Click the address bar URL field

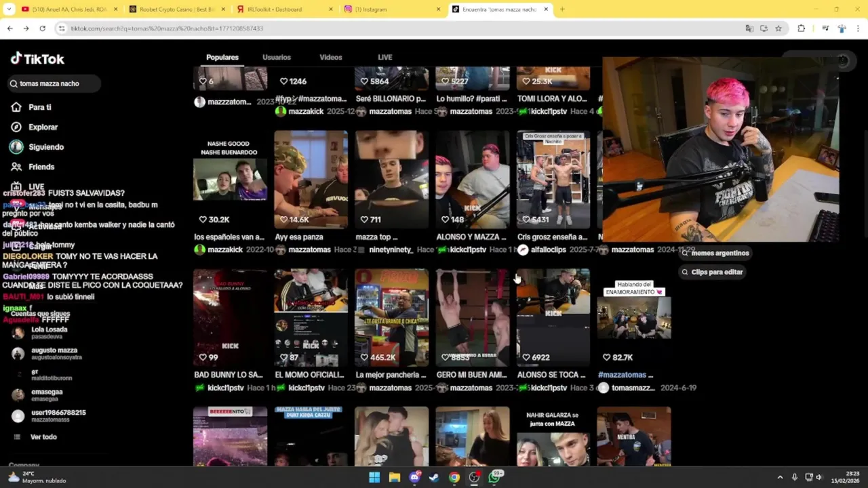[400, 28]
